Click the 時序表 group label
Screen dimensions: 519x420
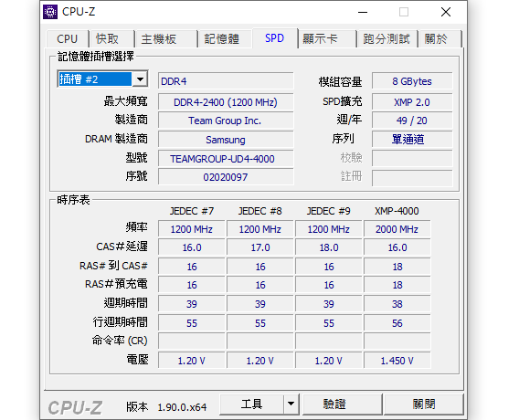click(x=73, y=200)
